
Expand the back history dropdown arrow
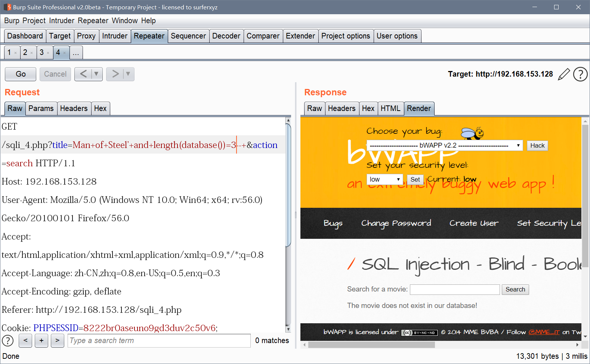click(96, 74)
